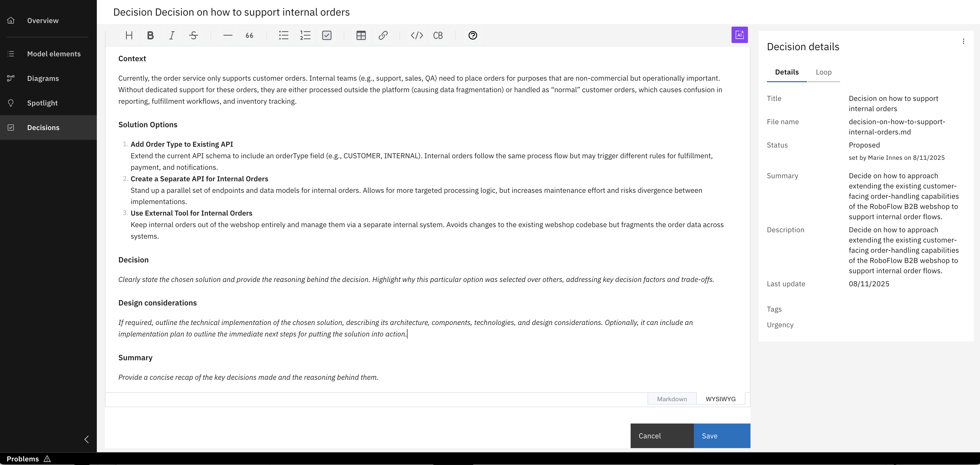980x465 pixels.
Task: Save the decision document
Action: pyautogui.click(x=709, y=436)
